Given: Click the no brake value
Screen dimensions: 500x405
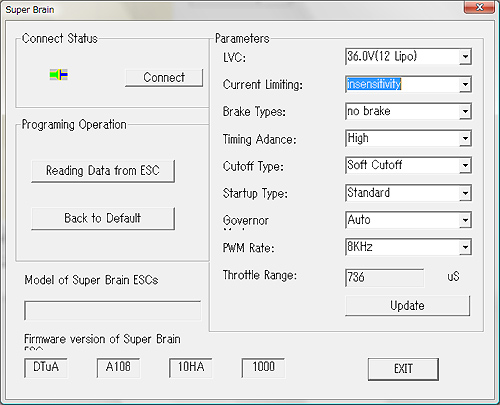Looking at the screenshot, I should pyautogui.click(x=369, y=111).
